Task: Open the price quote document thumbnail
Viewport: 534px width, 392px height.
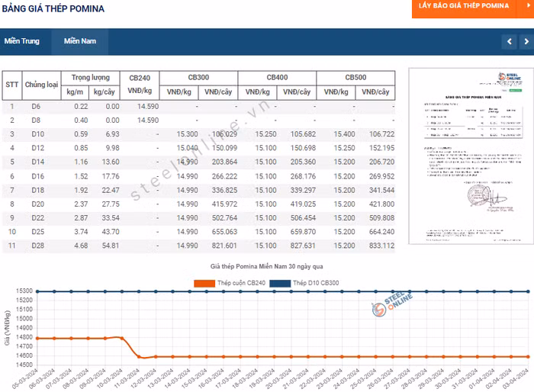Action: click(x=466, y=156)
